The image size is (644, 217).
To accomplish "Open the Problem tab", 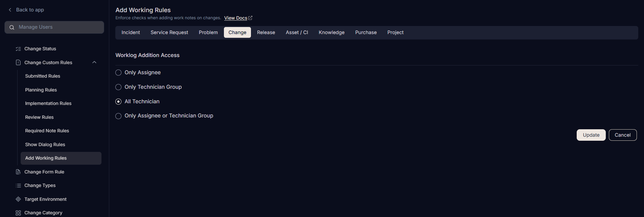I will 208,32.
